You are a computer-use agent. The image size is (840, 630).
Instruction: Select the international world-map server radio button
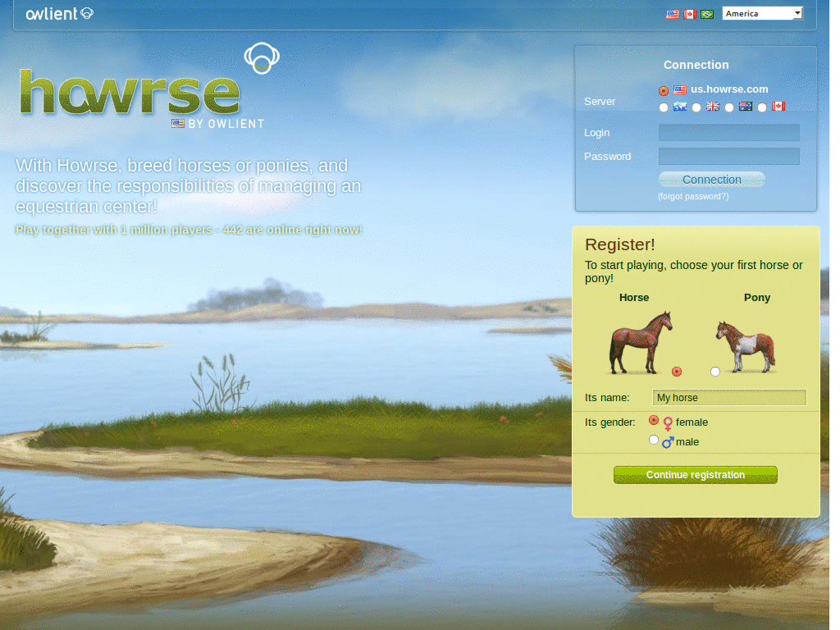[x=663, y=107]
